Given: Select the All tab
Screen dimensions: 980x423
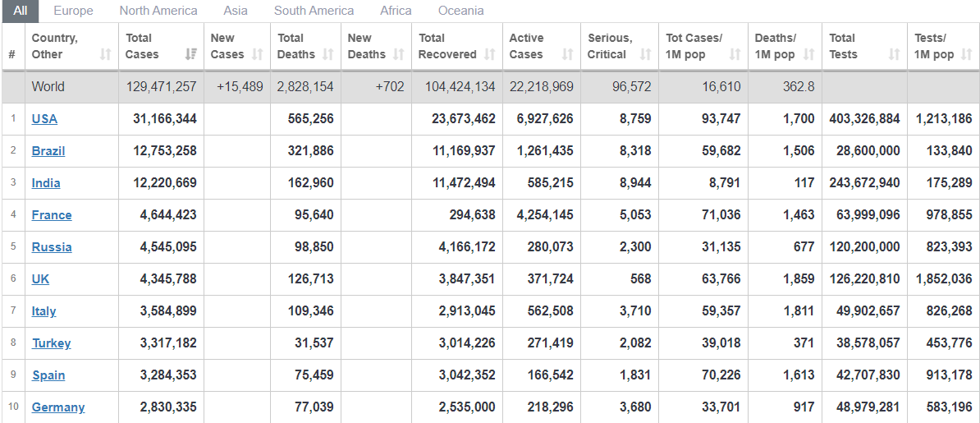Looking at the screenshot, I should [21, 11].
